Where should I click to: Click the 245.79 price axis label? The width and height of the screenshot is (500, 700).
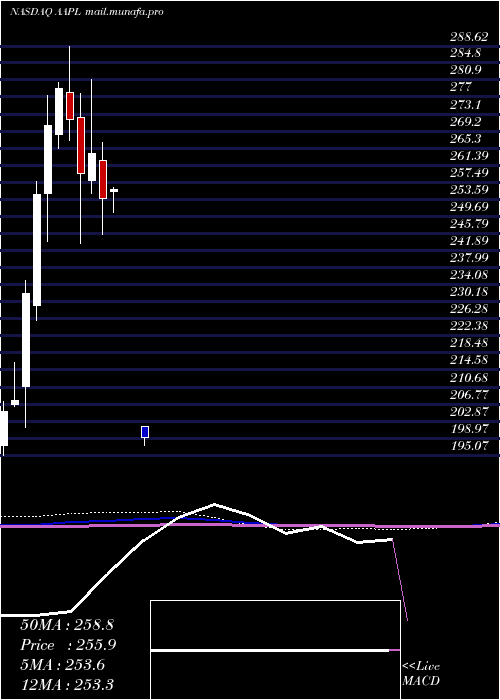click(469, 224)
